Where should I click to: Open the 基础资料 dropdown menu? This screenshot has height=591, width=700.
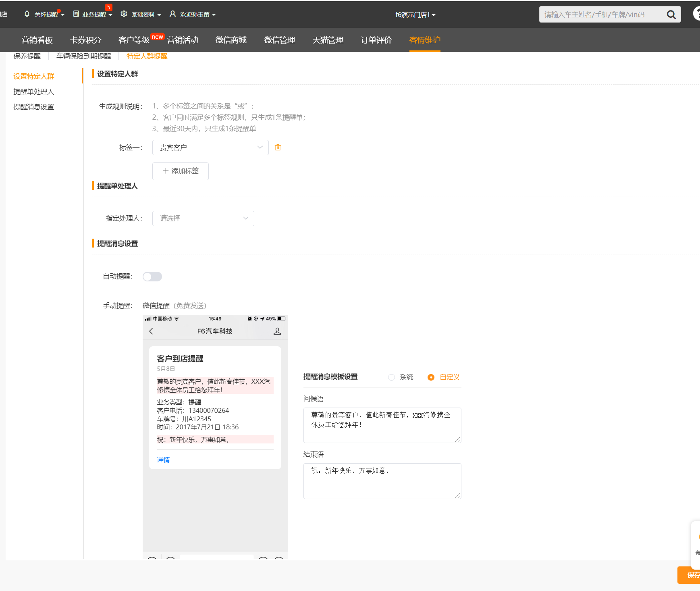tap(146, 15)
